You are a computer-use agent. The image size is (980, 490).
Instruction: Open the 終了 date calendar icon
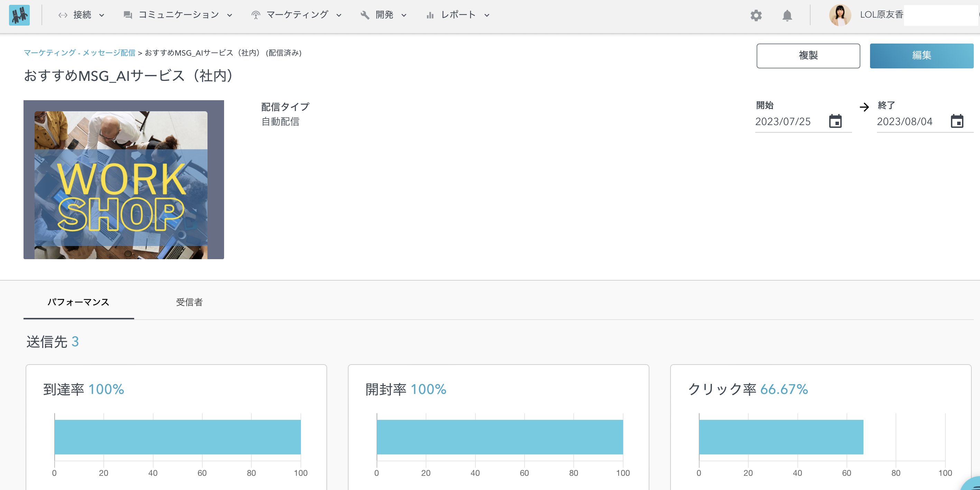[957, 122]
